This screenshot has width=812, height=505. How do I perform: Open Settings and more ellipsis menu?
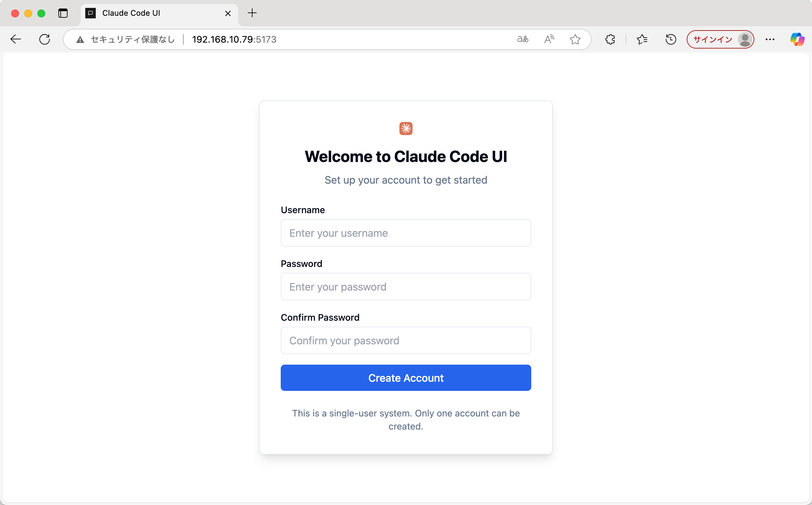tap(770, 39)
